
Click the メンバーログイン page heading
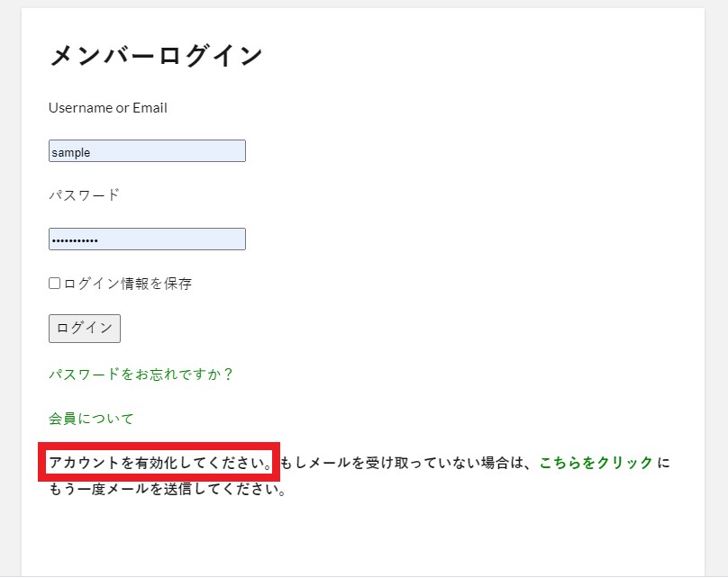[x=155, y=56]
